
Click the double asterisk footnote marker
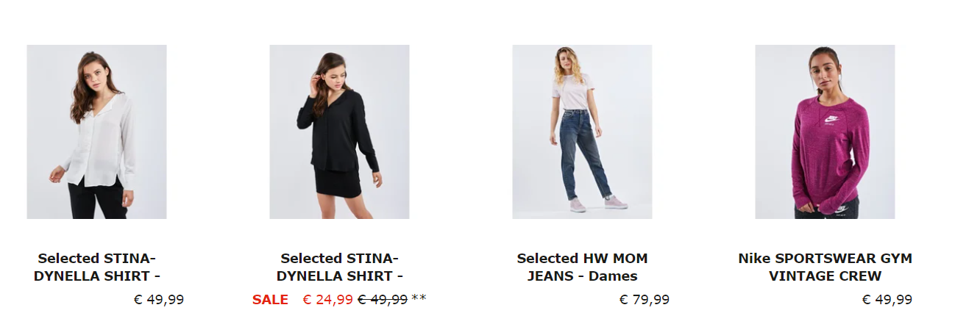click(419, 299)
